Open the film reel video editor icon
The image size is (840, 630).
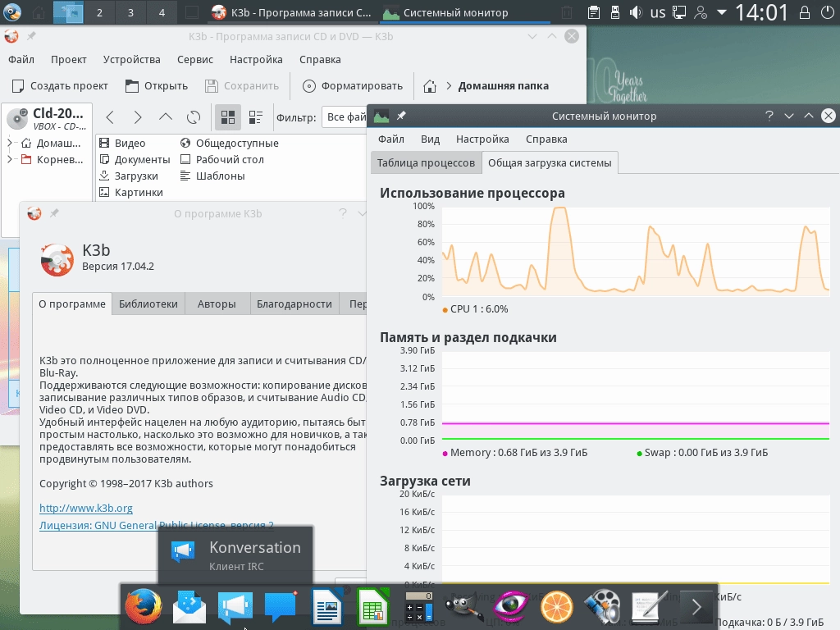pos(602,607)
